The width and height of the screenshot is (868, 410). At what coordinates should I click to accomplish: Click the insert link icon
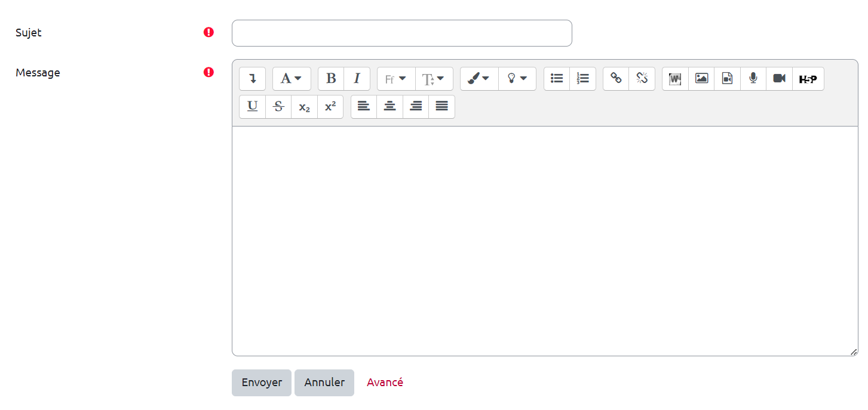tap(616, 79)
